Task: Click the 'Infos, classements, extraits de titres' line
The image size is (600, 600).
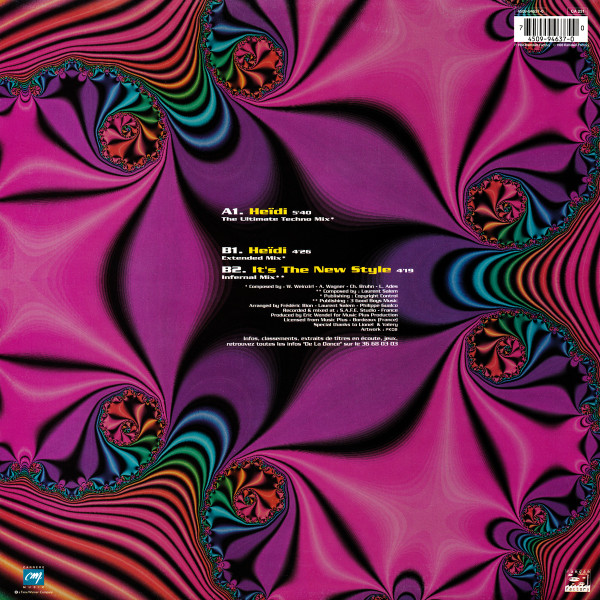Action: click(321, 339)
